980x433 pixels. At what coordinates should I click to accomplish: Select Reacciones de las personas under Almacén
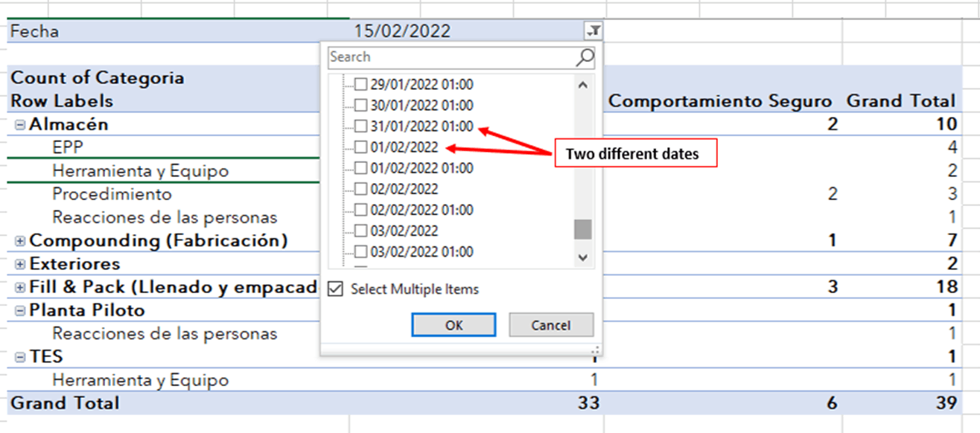click(x=165, y=217)
